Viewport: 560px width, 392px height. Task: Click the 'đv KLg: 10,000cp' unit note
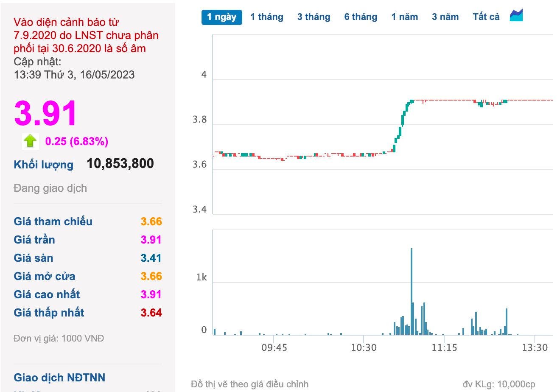point(499,384)
